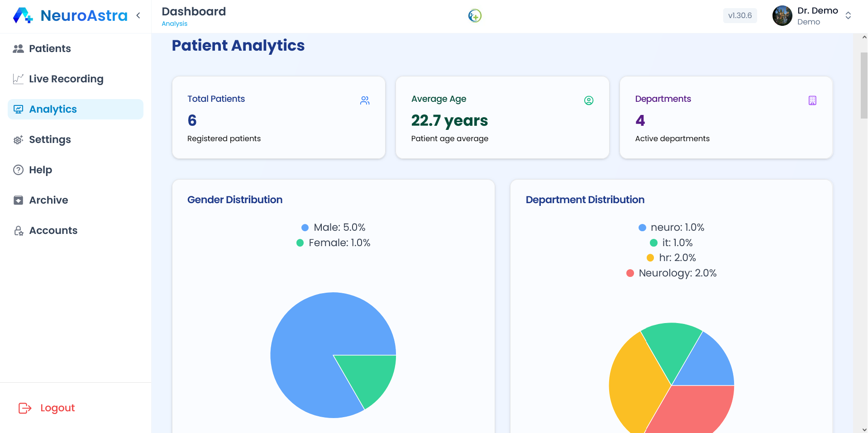
Task: Collapse the sidebar with the chevron
Action: (138, 15)
